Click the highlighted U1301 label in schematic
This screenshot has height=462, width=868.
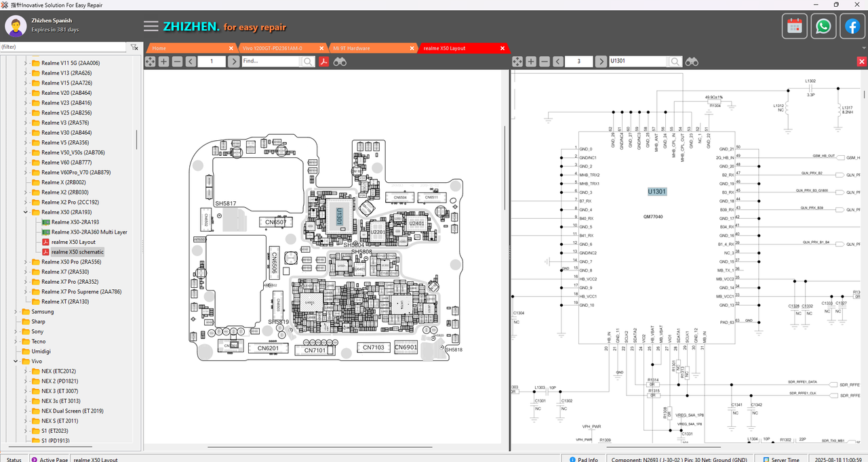tap(657, 192)
